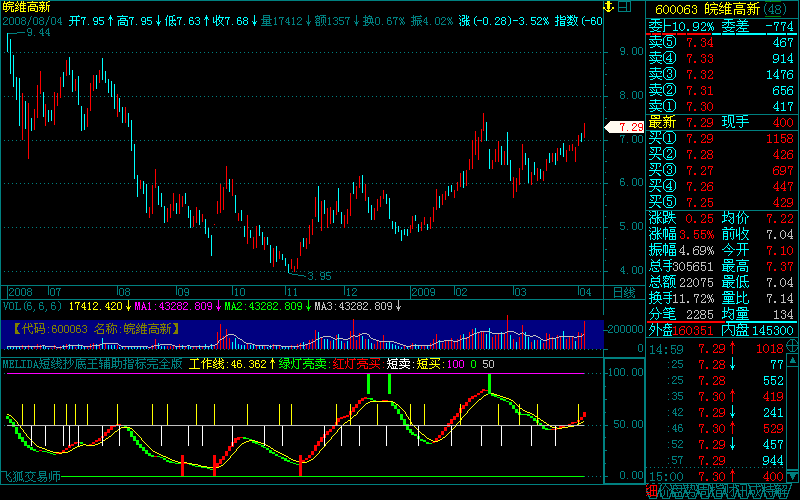Click the 委差 -774 value

780,27
